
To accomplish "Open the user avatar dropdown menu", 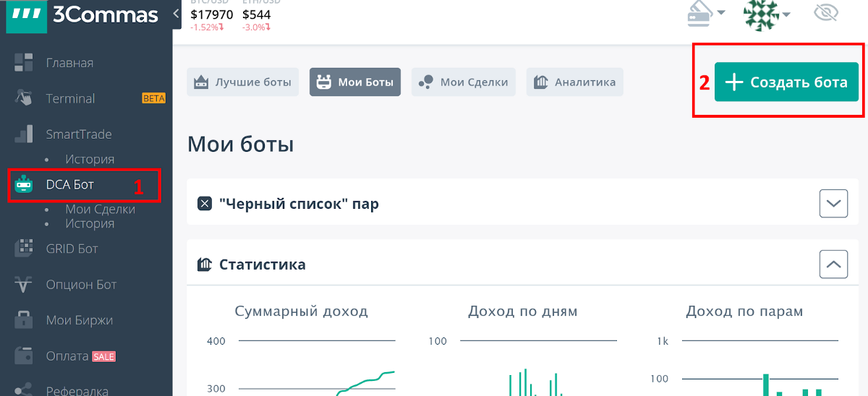I will [x=767, y=14].
